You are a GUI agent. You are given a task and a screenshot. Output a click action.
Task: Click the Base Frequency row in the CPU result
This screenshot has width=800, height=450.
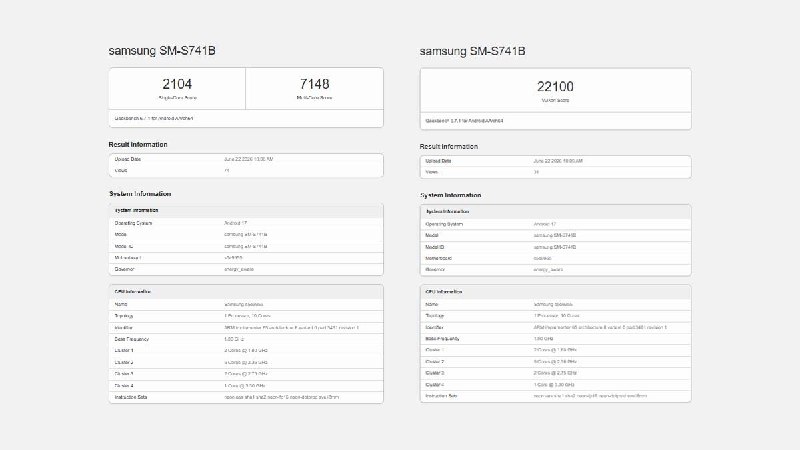(246, 339)
